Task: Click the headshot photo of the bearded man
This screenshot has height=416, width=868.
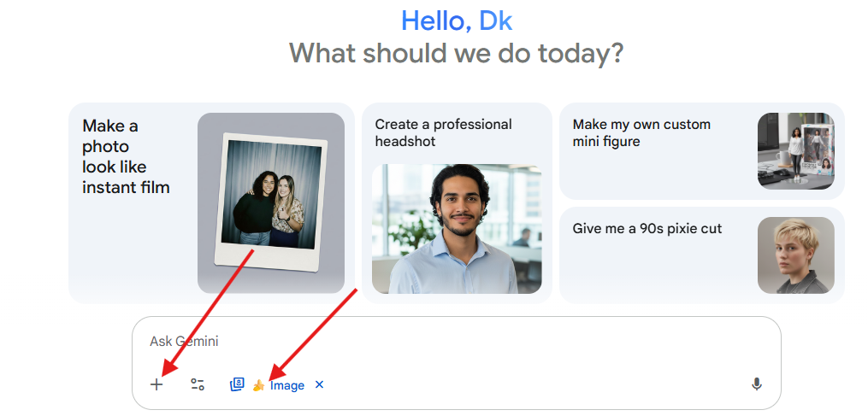Action: coord(456,229)
